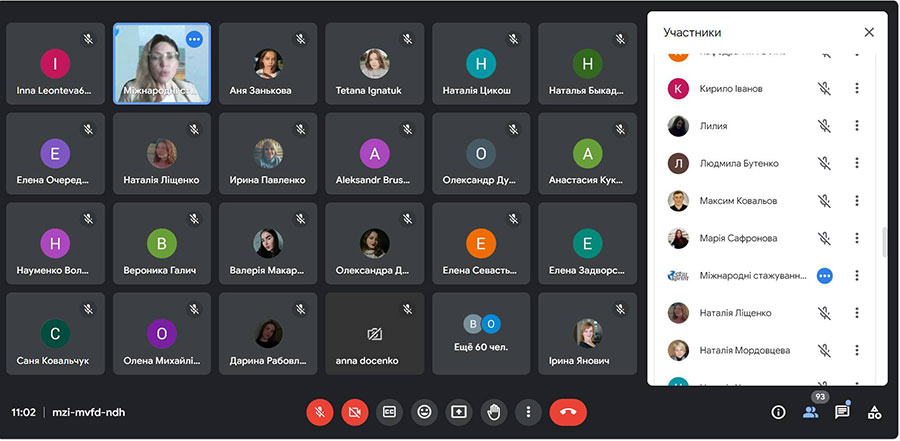This screenshot has height=441, width=900.
Task: Raise your hand in the meeting
Action: [x=494, y=412]
